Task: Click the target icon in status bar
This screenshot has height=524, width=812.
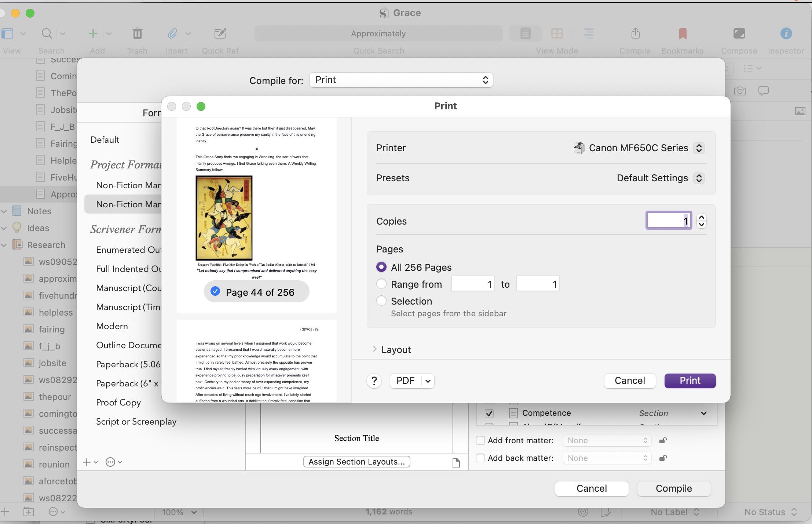Action: [x=583, y=512]
